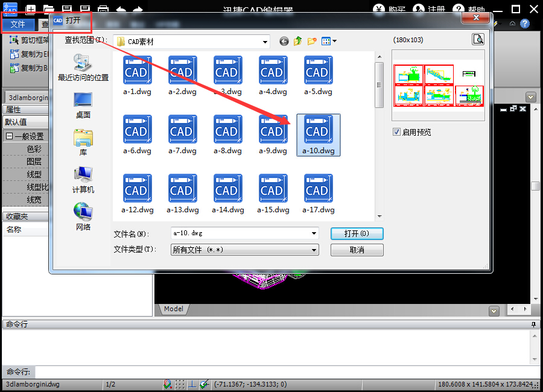Click the file list vertical scrollbar thumb
The height and width of the screenshot is (392, 543).
pyautogui.click(x=379, y=85)
